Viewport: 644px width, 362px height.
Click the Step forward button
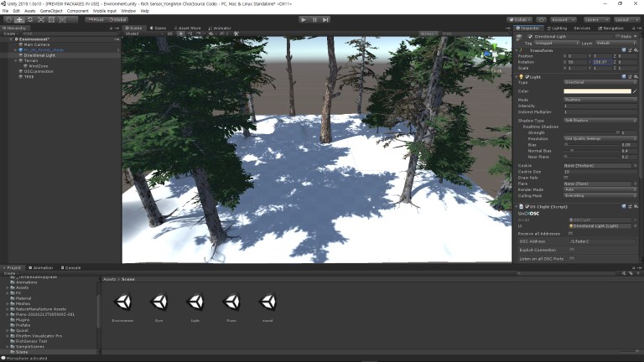click(x=326, y=19)
